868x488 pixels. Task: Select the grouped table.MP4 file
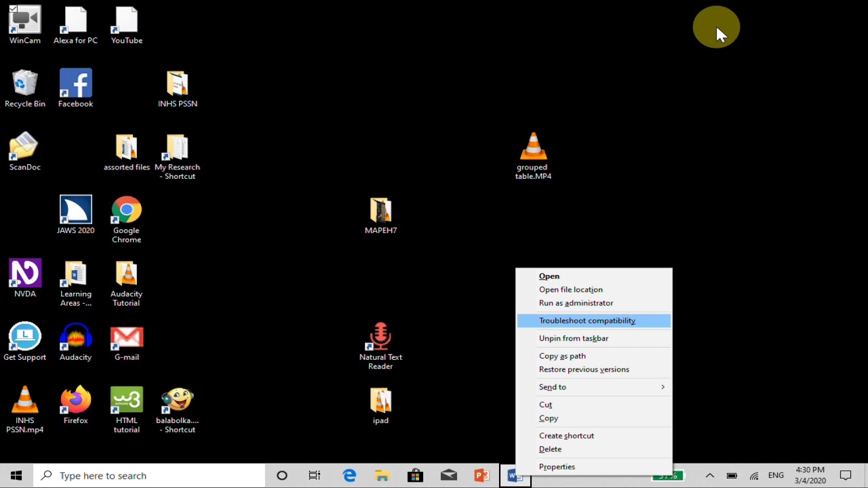533,157
